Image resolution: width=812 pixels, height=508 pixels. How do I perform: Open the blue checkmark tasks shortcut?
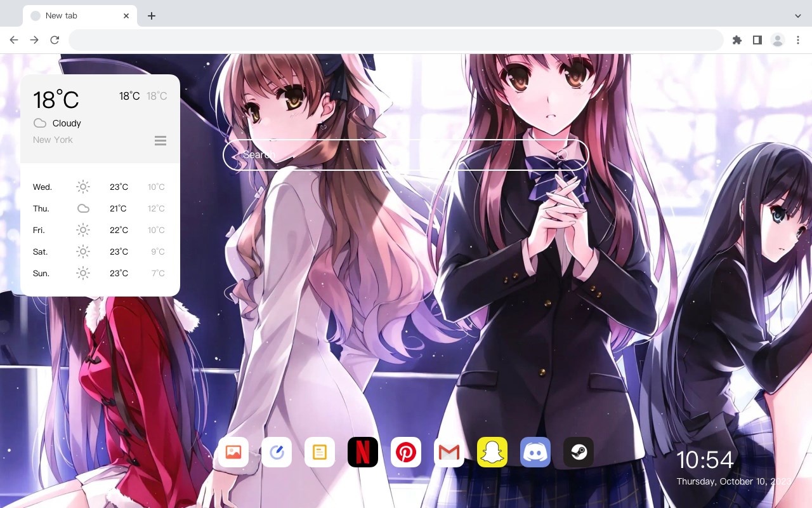tap(277, 452)
